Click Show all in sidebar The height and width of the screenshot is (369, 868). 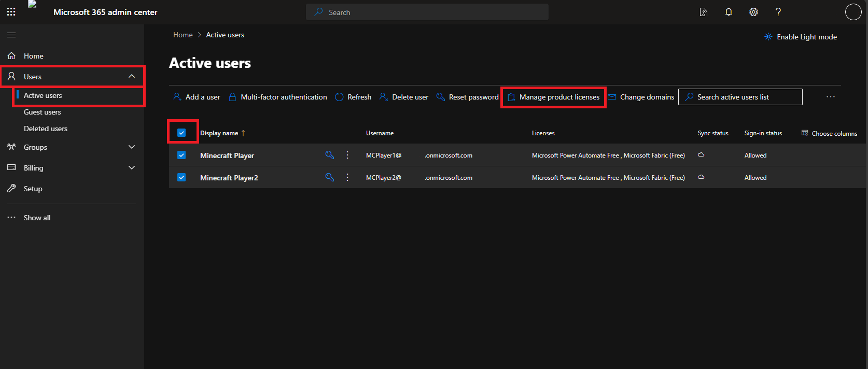click(37, 218)
